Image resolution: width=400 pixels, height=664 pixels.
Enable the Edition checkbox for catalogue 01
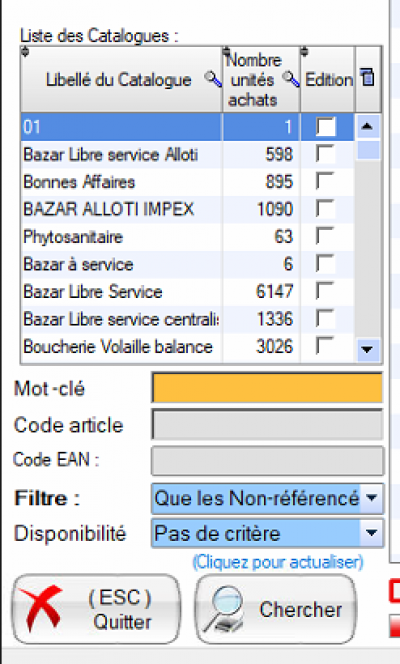tap(326, 126)
